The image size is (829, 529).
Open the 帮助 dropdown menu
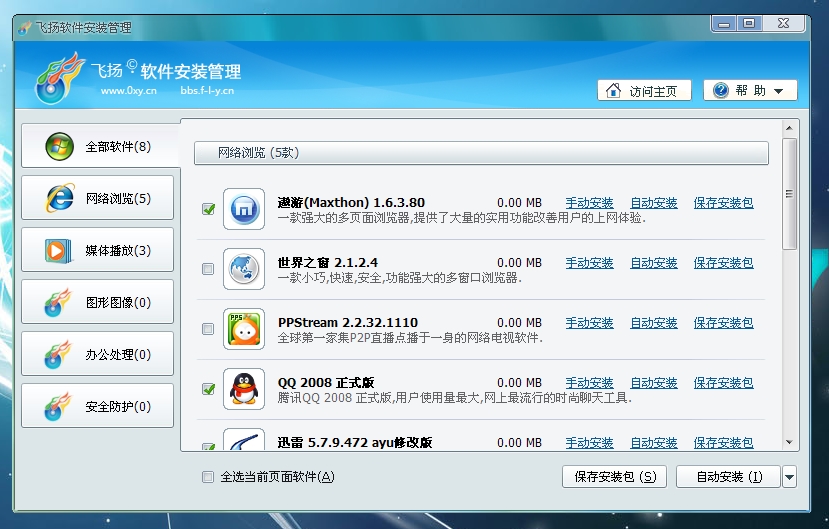click(750, 90)
